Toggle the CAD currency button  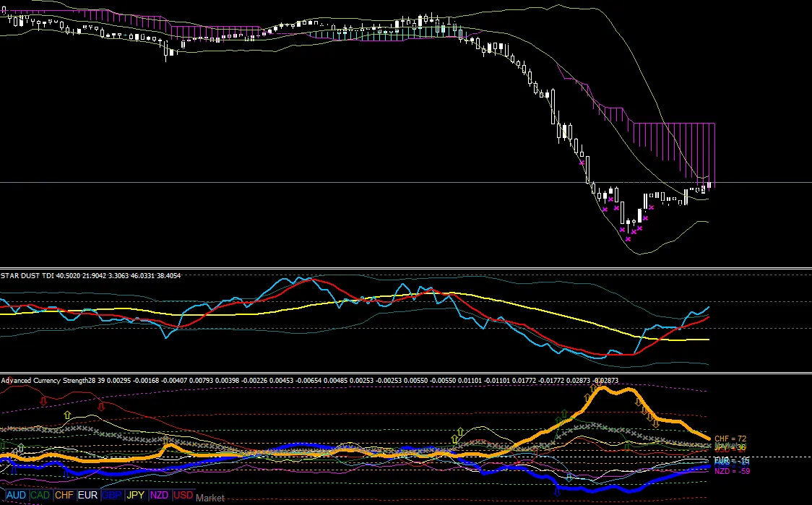[40, 495]
